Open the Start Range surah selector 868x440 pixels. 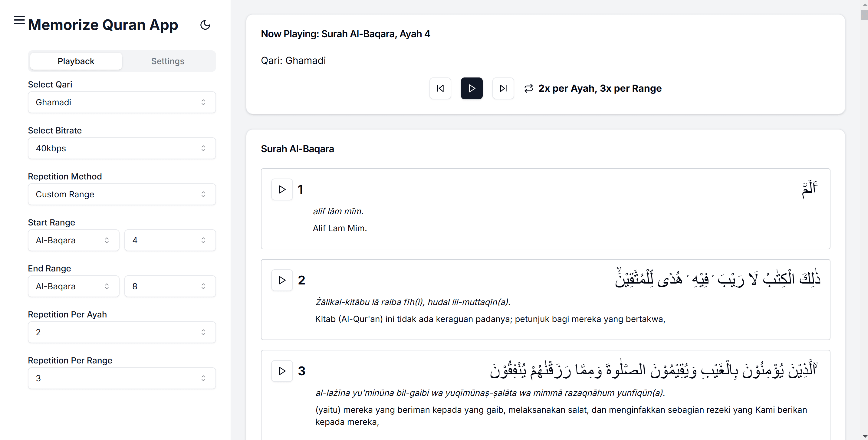(73, 240)
